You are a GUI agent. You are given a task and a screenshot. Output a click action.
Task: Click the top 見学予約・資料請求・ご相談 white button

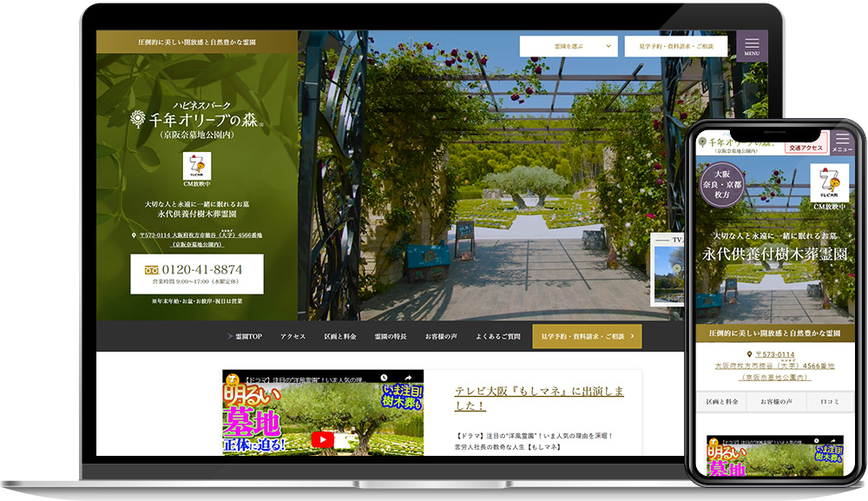coord(676,46)
